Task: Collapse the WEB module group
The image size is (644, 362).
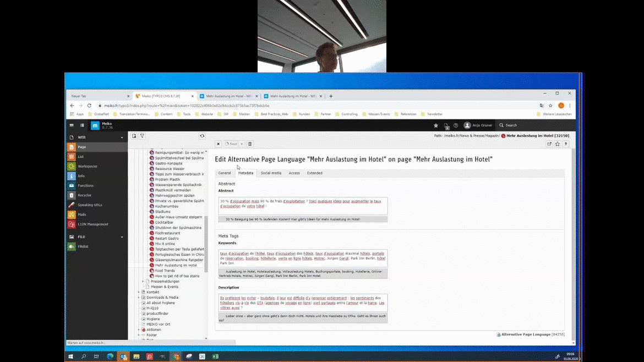Action: 122,138
